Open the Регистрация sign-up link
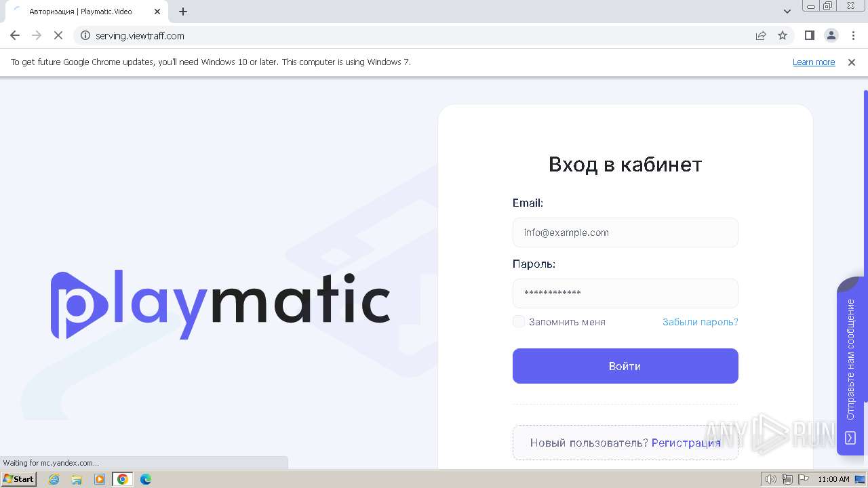868x488 pixels. (x=686, y=443)
